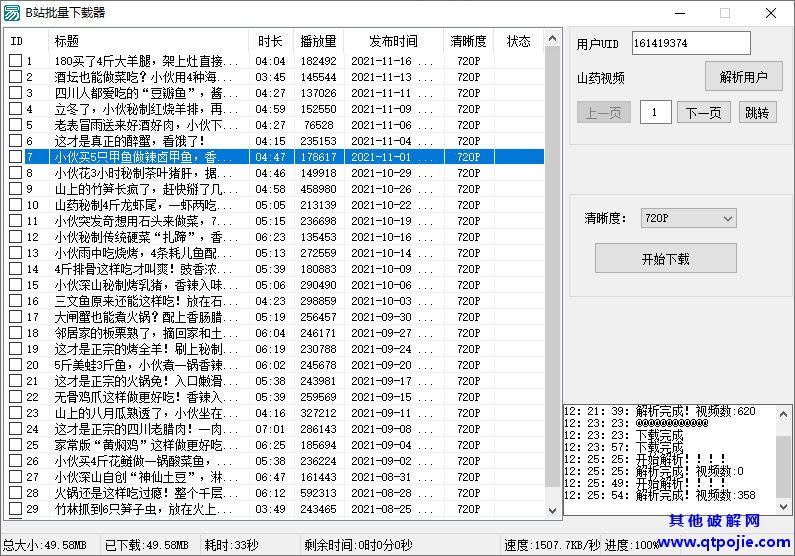Click the 清晰度 column header
This screenshot has height=556, width=795.
coord(468,41)
